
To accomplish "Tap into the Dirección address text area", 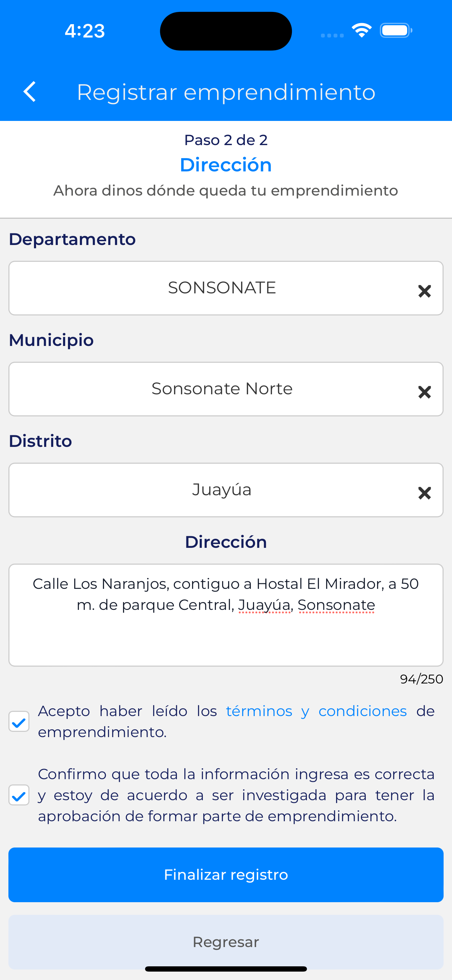I will pos(226,632).
